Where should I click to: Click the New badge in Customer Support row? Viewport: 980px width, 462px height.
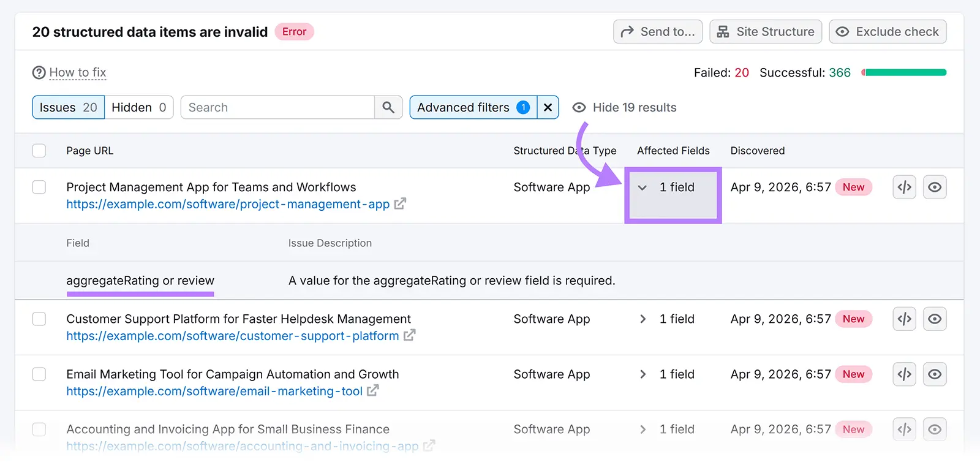853,319
